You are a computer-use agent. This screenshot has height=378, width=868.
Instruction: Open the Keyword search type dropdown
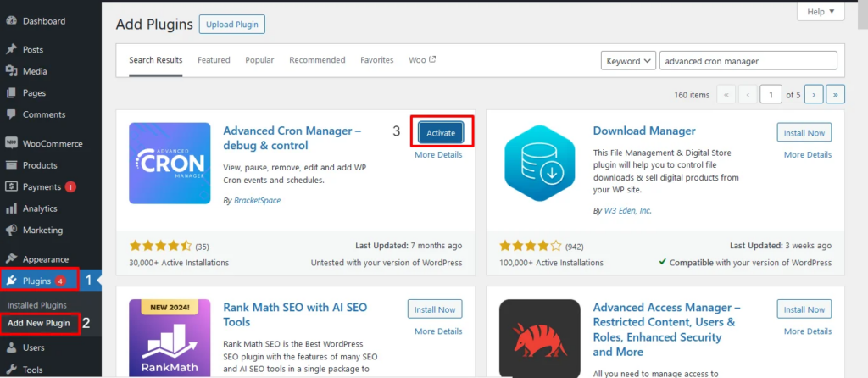[x=628, y=61]
